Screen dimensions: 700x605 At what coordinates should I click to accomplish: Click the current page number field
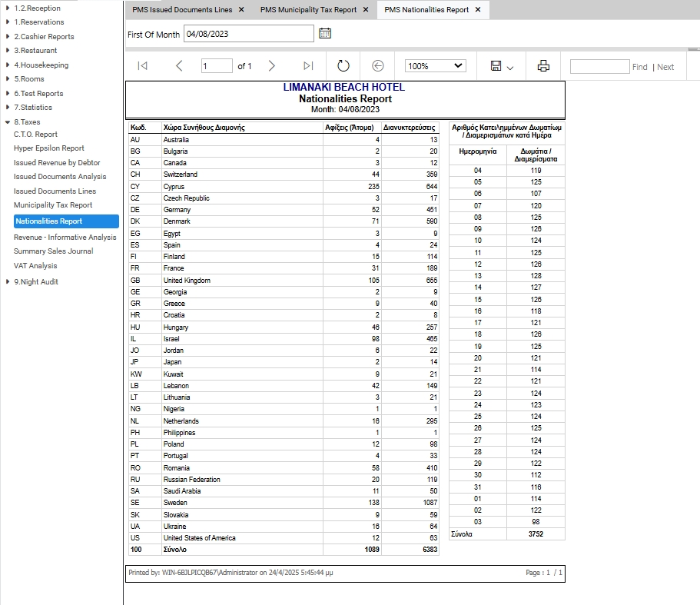[217, 66]
